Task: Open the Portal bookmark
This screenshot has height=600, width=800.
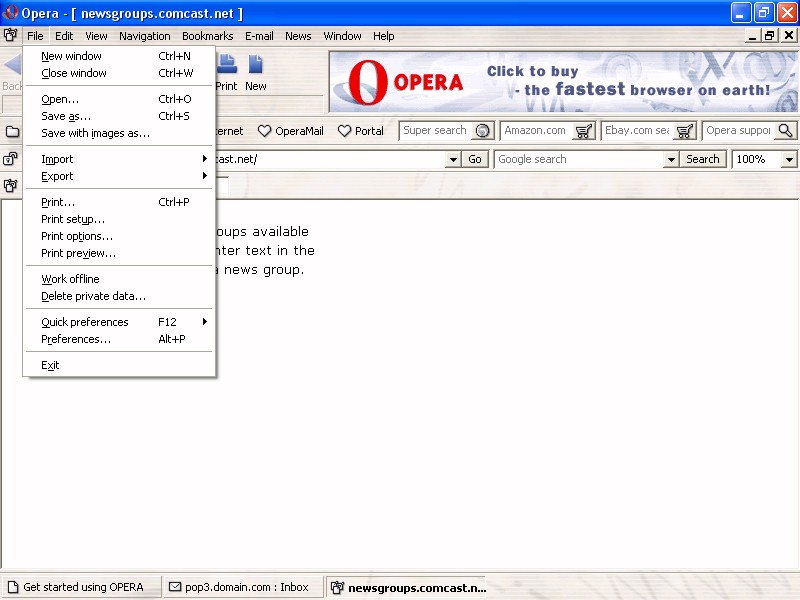Action: [x=360, y=131]
